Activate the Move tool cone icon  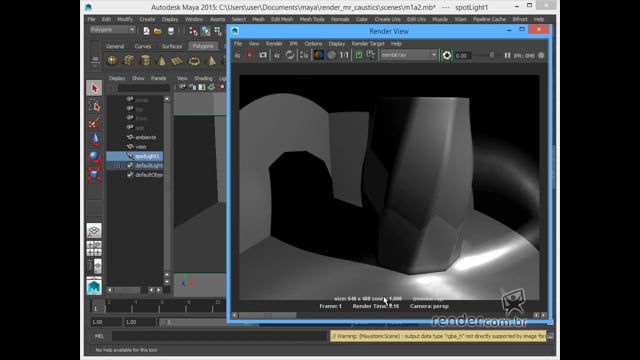[94, 140]
